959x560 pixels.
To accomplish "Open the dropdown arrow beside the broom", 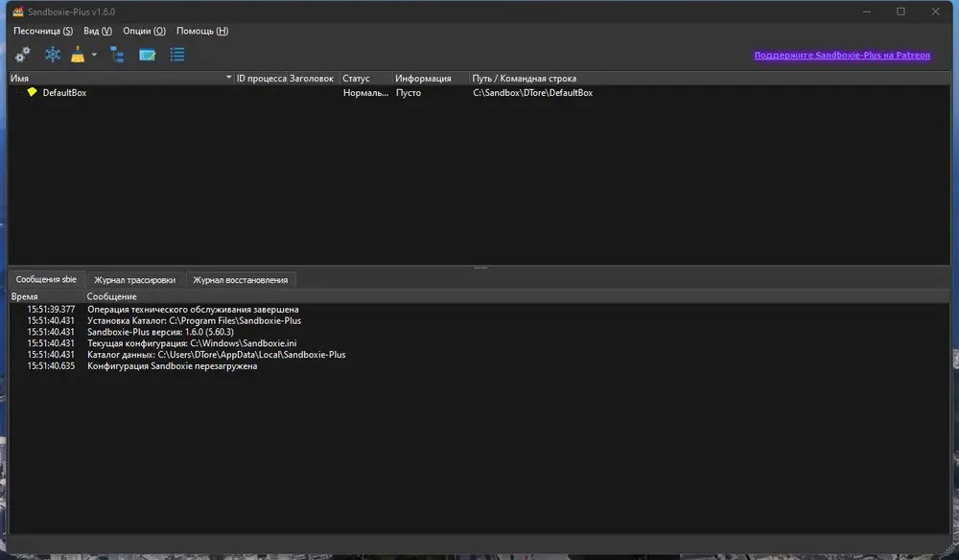I will tap(94, 55).
